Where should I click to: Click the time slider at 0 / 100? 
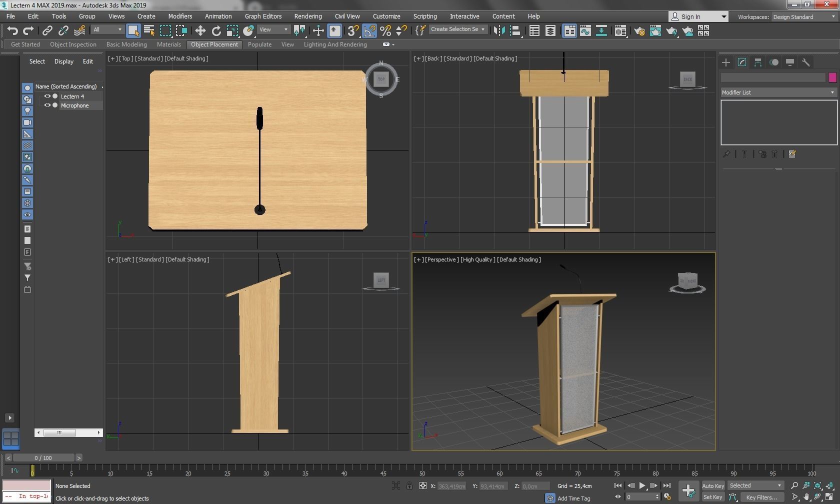click(43, 458)
